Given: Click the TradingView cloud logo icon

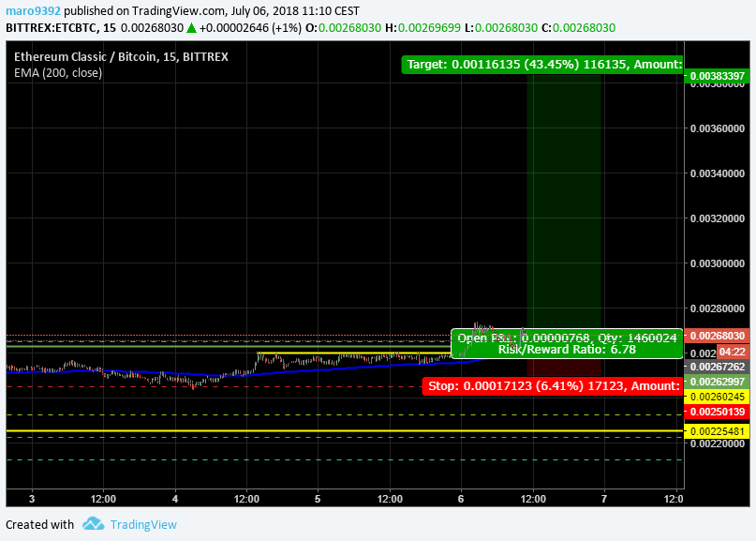Looking at the screenshot, I should click(x=93, y=523).
